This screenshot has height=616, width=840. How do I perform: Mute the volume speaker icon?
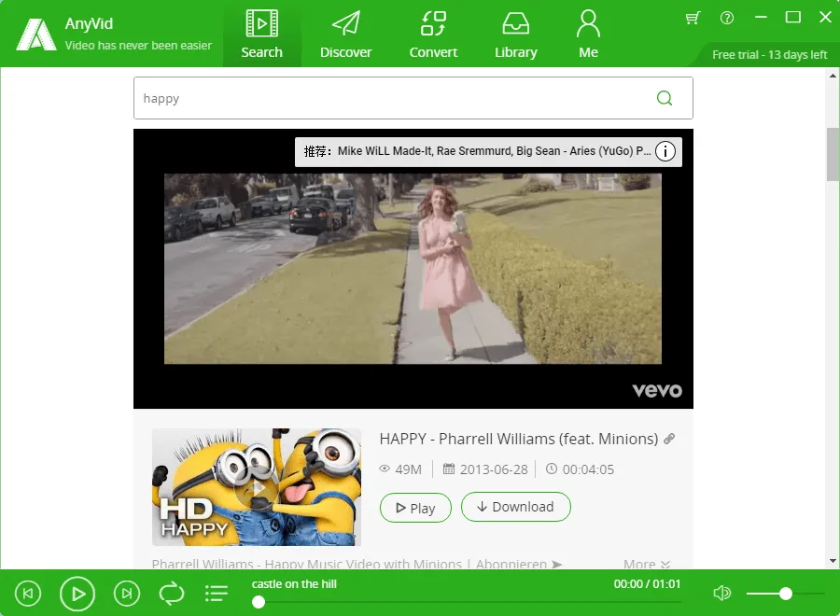[721, 593]
